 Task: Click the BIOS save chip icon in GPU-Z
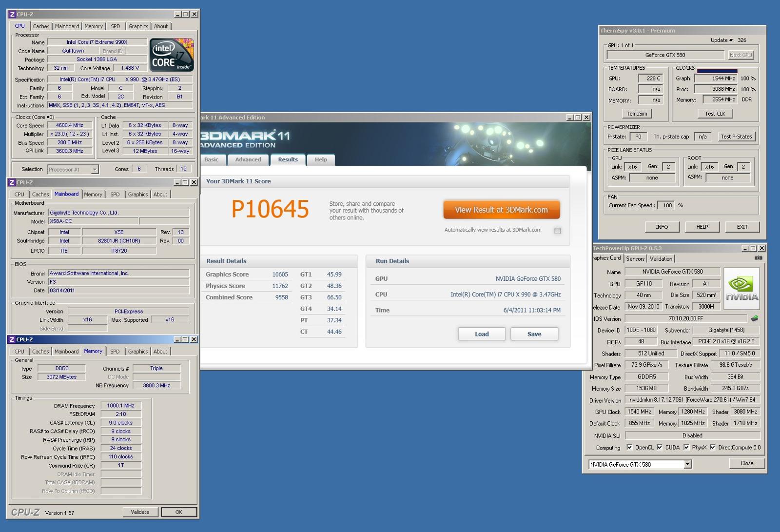click(755, 318)
